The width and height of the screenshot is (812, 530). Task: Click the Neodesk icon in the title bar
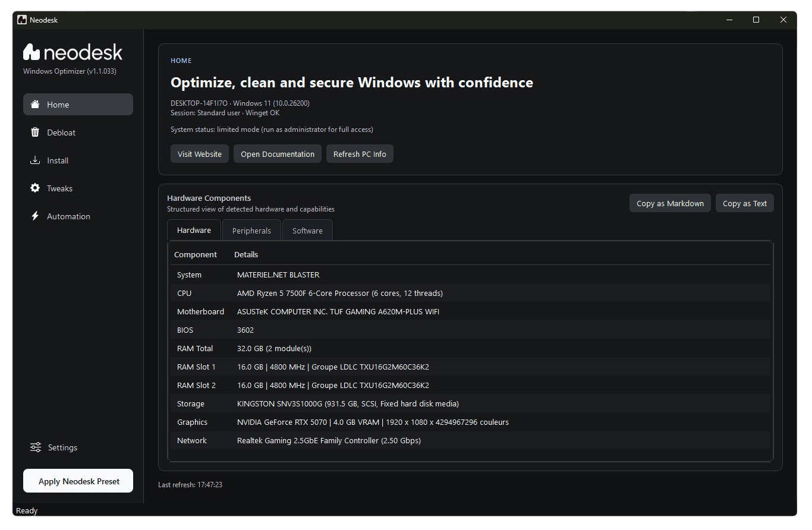[x=21, y=20]
